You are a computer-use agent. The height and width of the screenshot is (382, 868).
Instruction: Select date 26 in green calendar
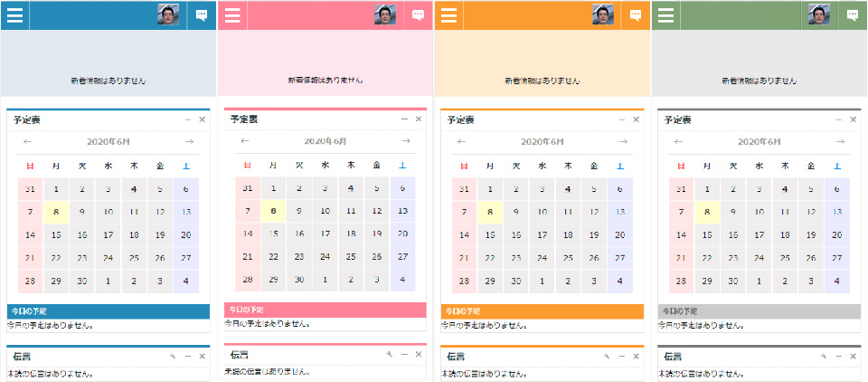coord(811,258)
